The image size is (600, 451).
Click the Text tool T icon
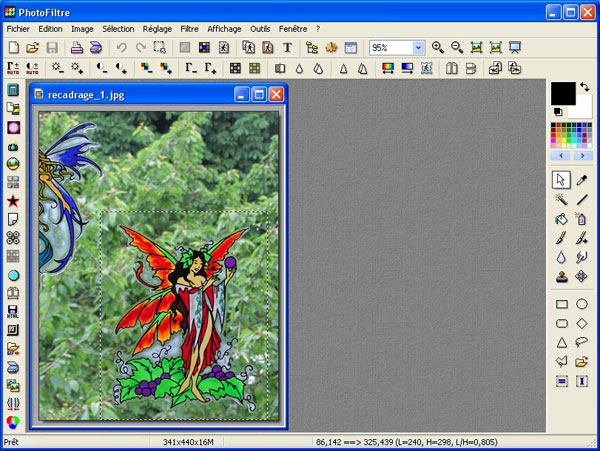point(287,47)
